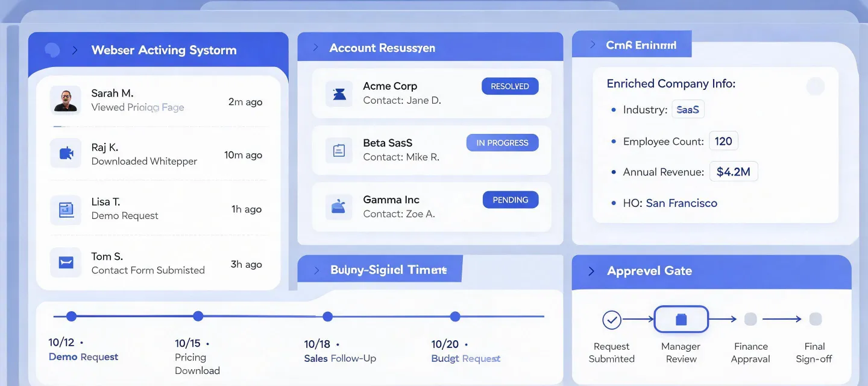The image size is (868, 386).
Task: Click the Gamma Inc account name
Action: coord(391,199)
